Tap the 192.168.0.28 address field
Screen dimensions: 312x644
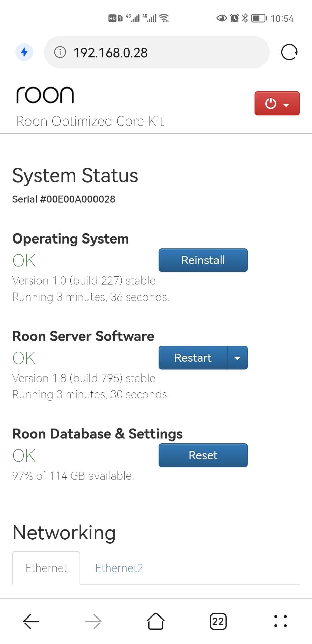coord(157,52)
